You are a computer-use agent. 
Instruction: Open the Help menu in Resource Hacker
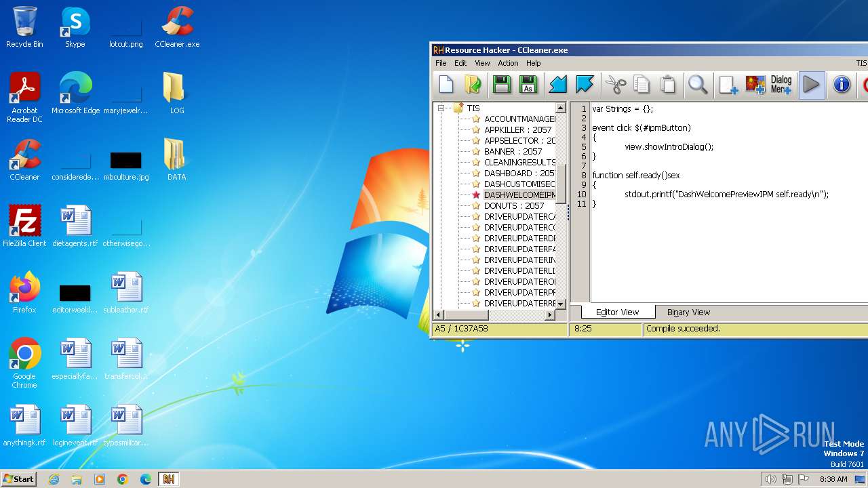534,63
